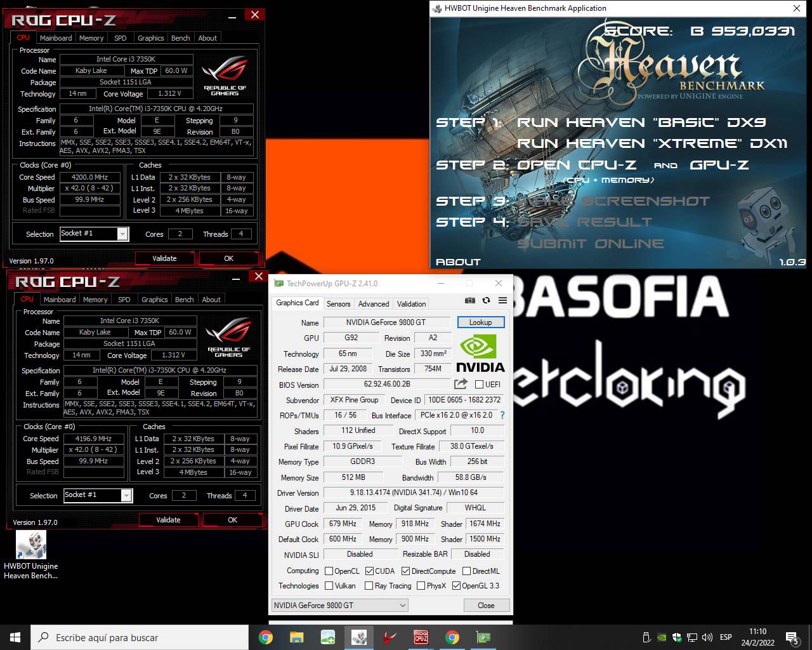This screenshot has width=812, height=650.
Task: Open the picture app icon on taskbar
Action: (328, 637)
